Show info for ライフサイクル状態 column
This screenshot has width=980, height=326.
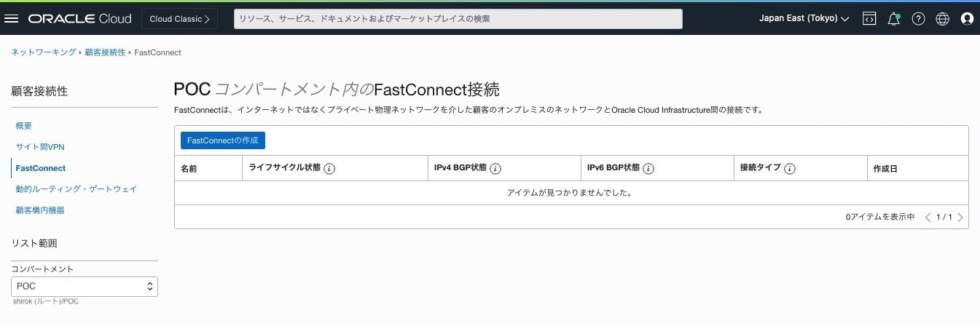click(329, 169)
